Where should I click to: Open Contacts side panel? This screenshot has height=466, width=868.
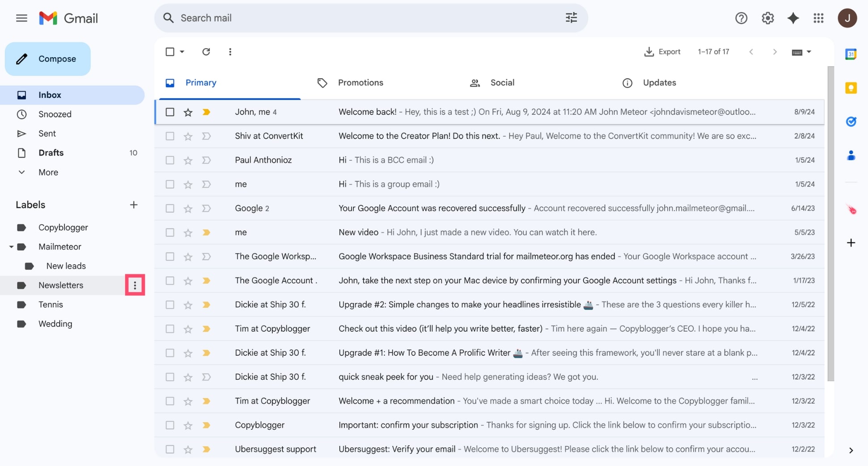click(x=851, y=155)
